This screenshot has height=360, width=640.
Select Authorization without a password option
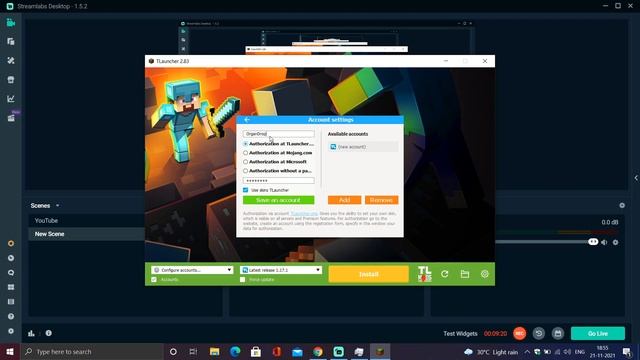245,171
